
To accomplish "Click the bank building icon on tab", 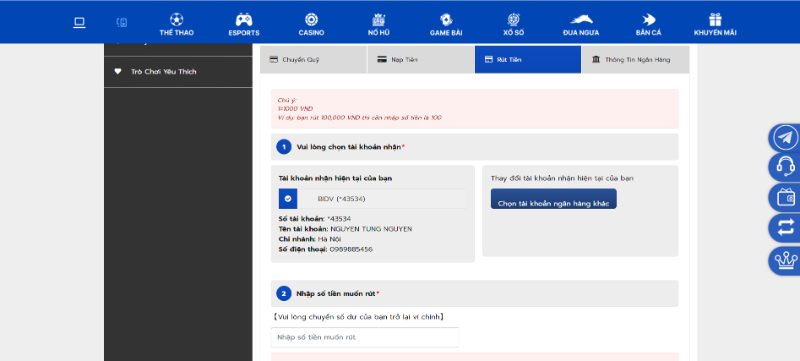I will pos(596,60).
